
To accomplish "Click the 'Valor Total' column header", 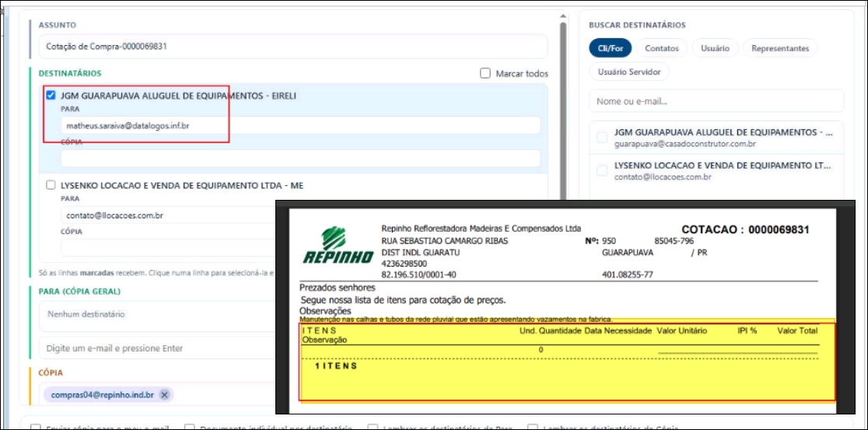I will coord(797,331).
